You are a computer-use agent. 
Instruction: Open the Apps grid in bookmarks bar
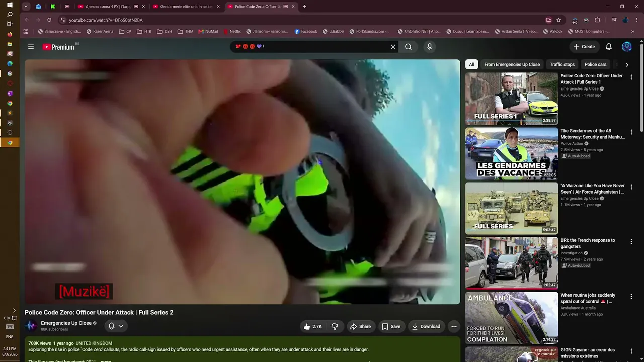click(x=26, y=31)
